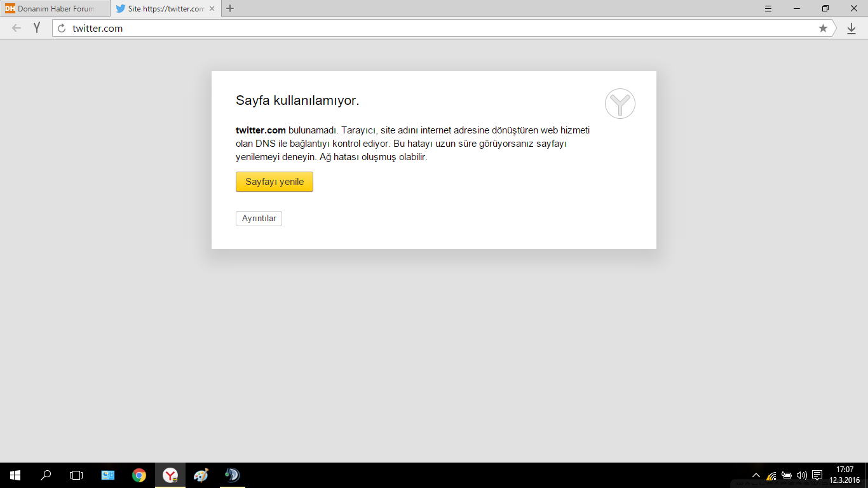Switch to Donanım Haber Forum tab
The height and width of the screenshot is (488, 868).
[x=55, y=9]
